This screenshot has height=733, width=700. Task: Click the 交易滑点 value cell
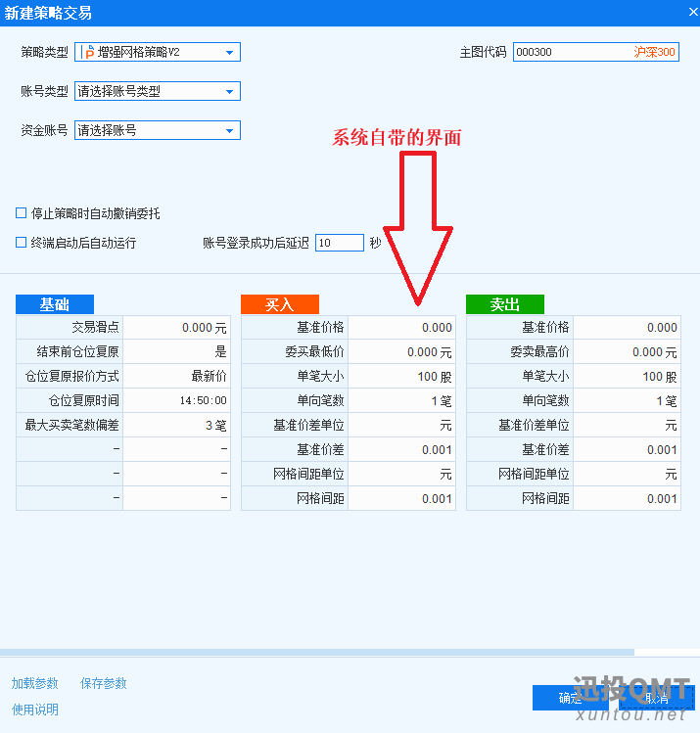click(x=177, y=327)
